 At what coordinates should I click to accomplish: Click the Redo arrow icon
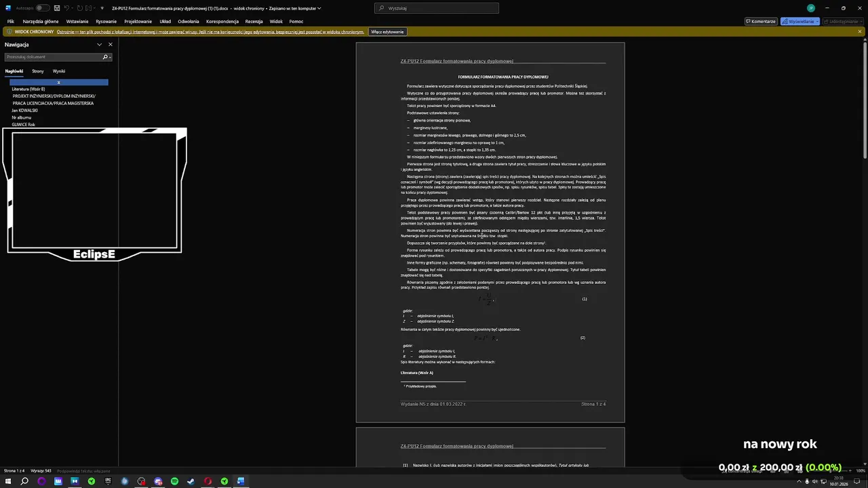(79, 8)
